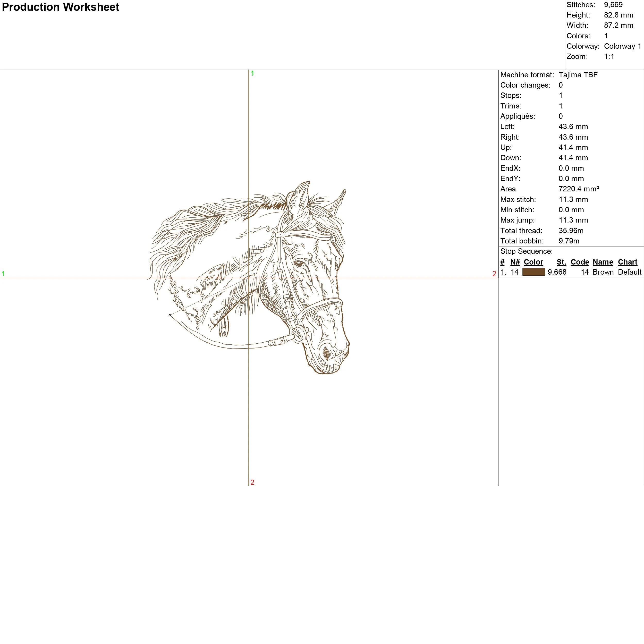644x644 pixels.
Task: Click the brown color swatch in Stop Sequence
Action: [533, 272]
